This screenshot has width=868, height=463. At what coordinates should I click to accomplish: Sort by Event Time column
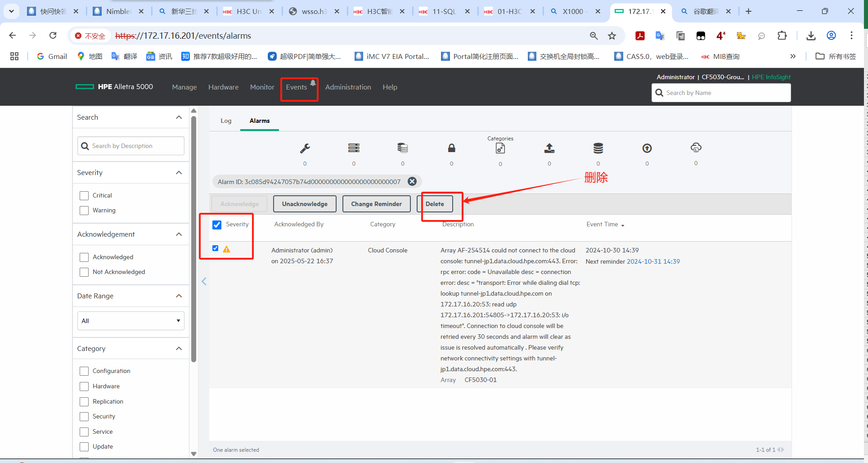pos(605,225)
